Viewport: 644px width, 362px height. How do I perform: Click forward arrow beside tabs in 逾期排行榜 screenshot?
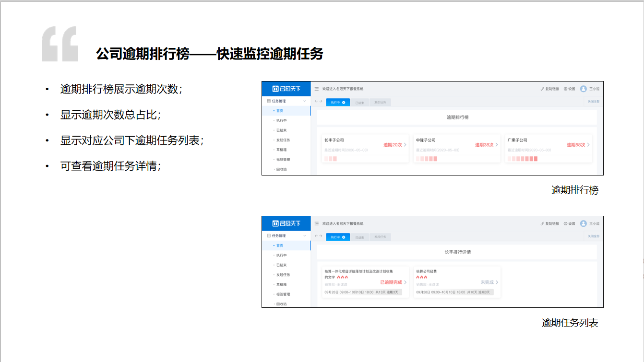point(321,101)
